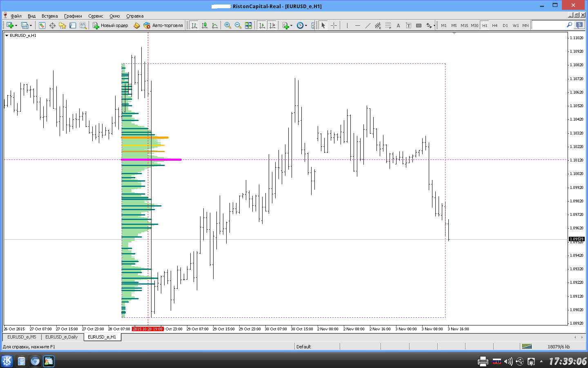The width and height of the screenshot is (588, 368).
Task: Toggle Авто-торговля auto trading
Action: click(x=163, y=25)
